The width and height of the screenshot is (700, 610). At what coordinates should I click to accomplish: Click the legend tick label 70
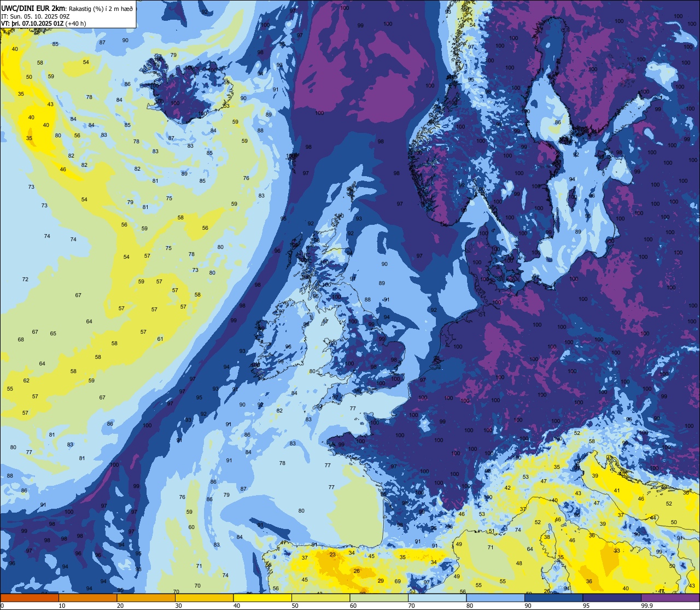411,606
